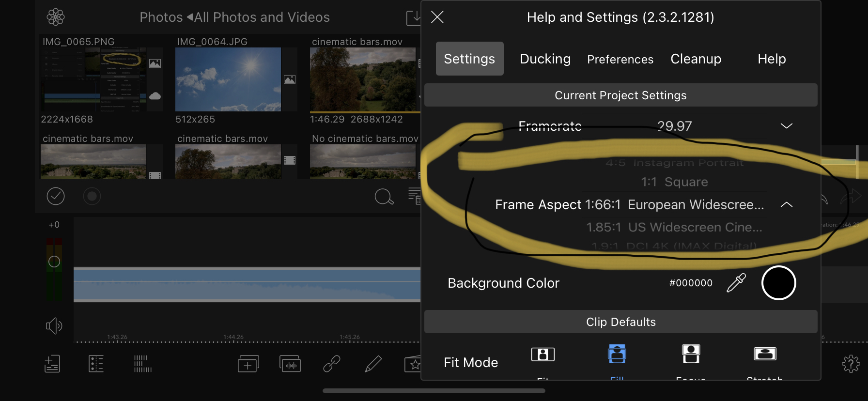Collapse the Frame Aspect picker chevron
868x401 pixels.
[x=786, y=205]
